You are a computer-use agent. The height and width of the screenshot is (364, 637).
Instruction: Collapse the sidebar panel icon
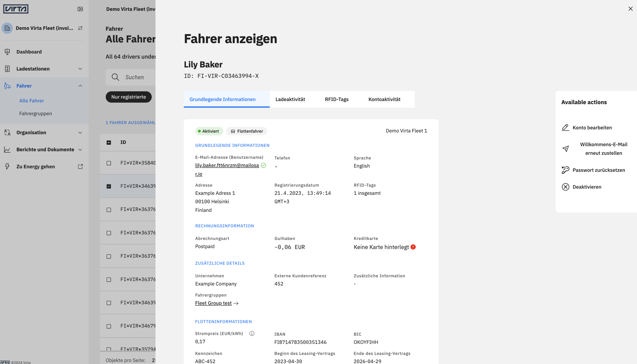(80, 9)
